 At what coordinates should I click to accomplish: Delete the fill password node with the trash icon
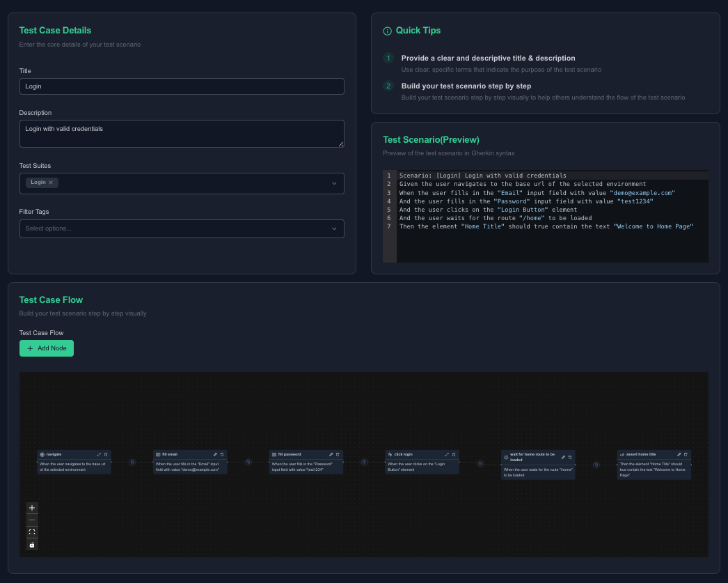338,454
